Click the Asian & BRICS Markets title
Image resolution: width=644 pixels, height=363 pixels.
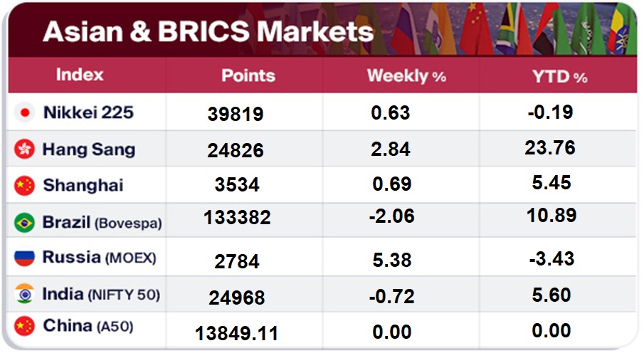click(208, 31)
